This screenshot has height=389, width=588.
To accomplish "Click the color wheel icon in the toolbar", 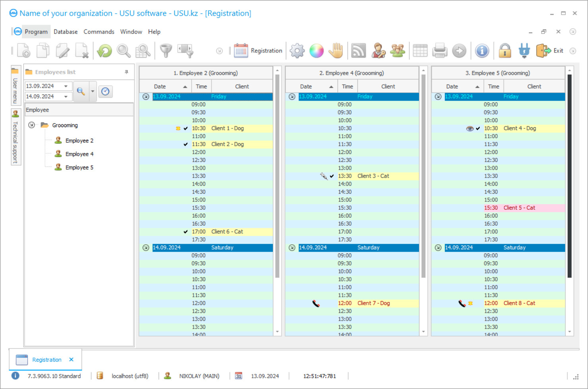I will [x=316, y=50].
